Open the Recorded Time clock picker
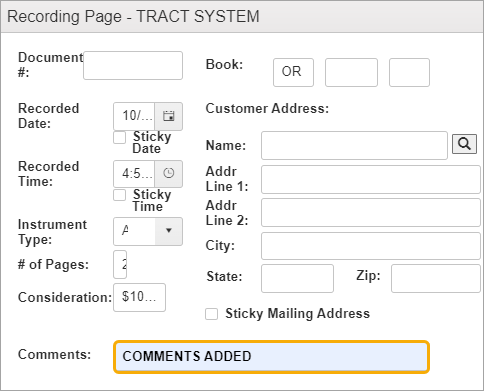The image size is (484, 391). (169, 174)
